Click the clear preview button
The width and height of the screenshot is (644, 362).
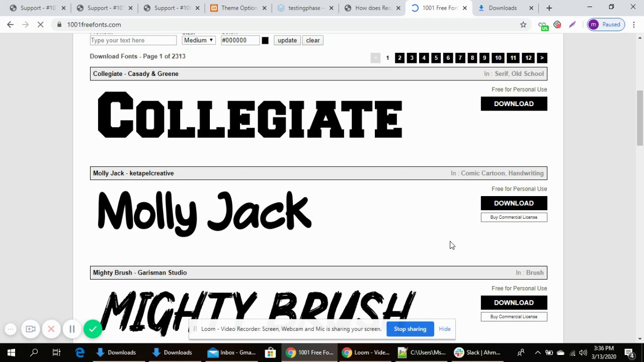tap(313, 40)
